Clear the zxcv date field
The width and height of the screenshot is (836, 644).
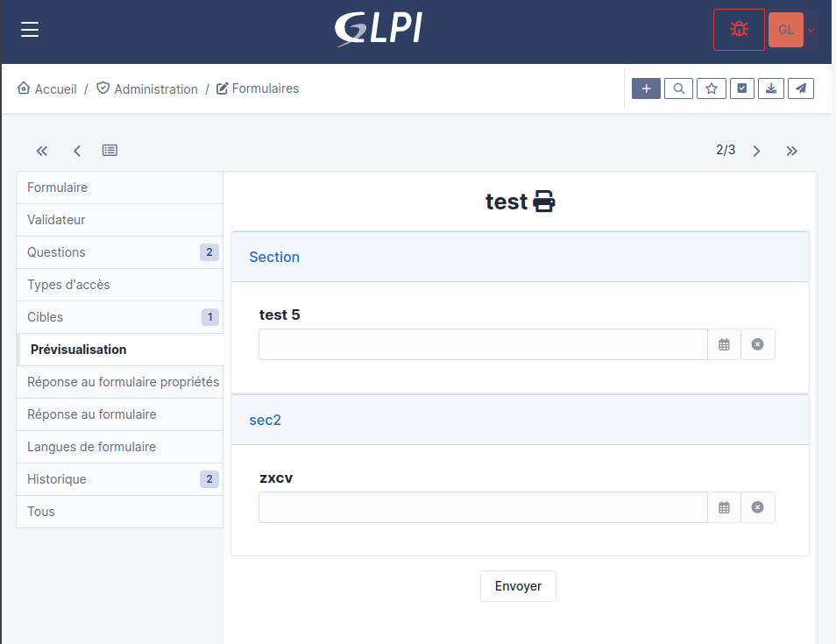click(x=758, y=507)
